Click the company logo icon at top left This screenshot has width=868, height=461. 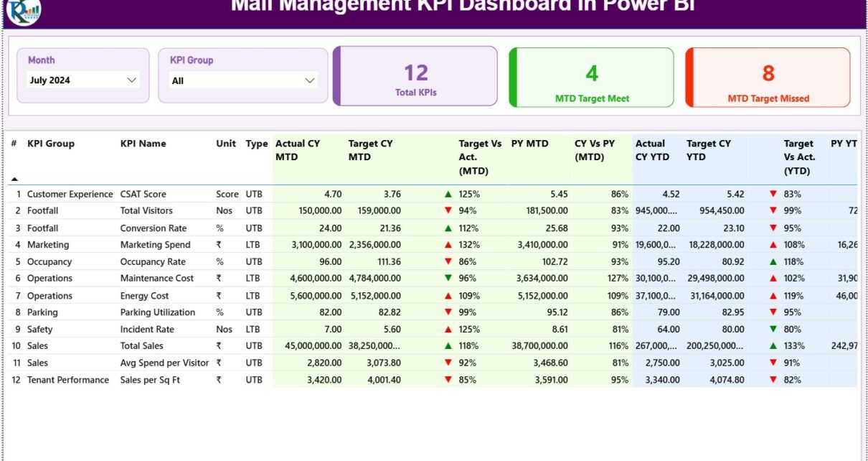pos(23,10)
